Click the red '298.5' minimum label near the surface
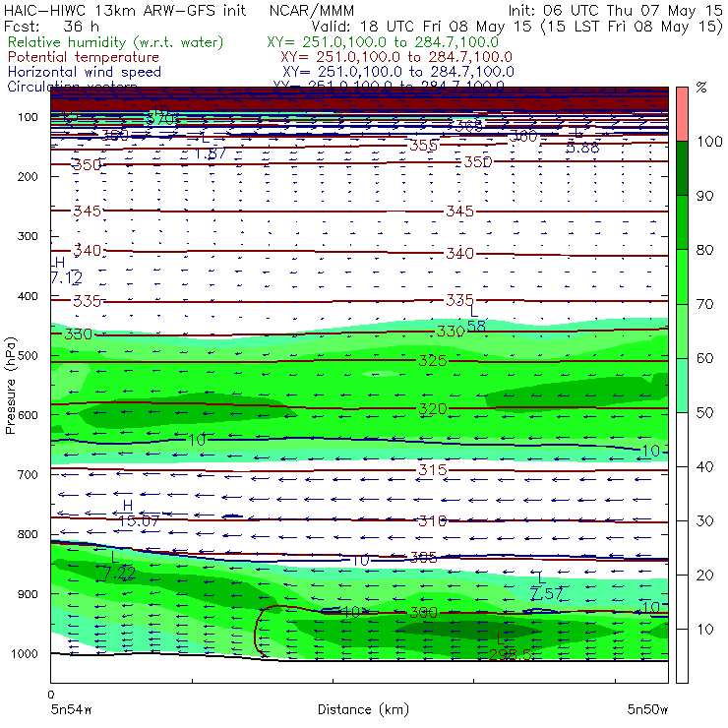 click(x=510, y=654)
